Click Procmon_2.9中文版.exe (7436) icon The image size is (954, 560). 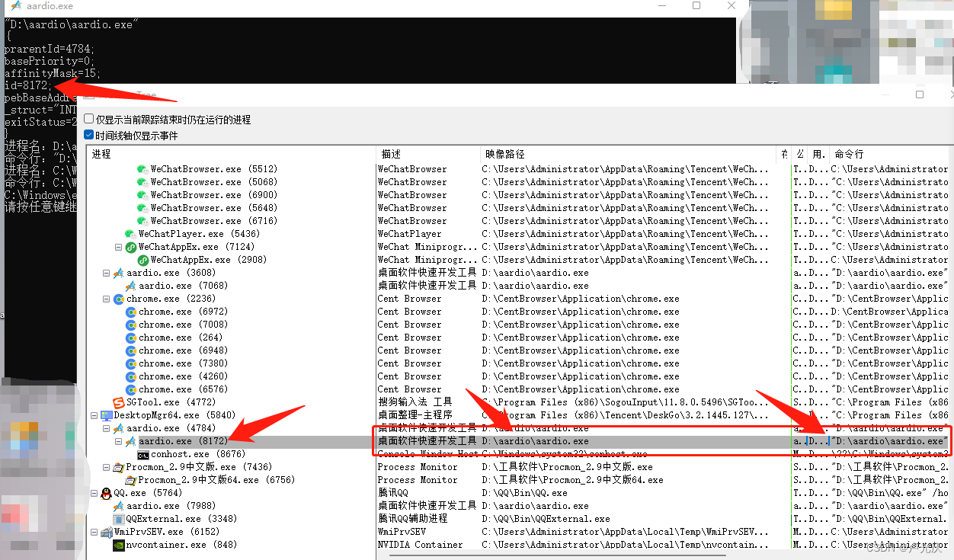point(118,467)
